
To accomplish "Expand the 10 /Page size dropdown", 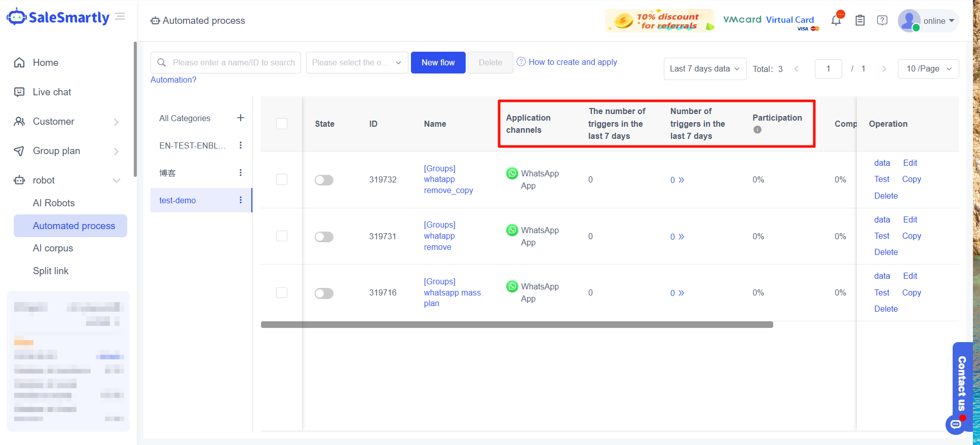I will [928, 69].
